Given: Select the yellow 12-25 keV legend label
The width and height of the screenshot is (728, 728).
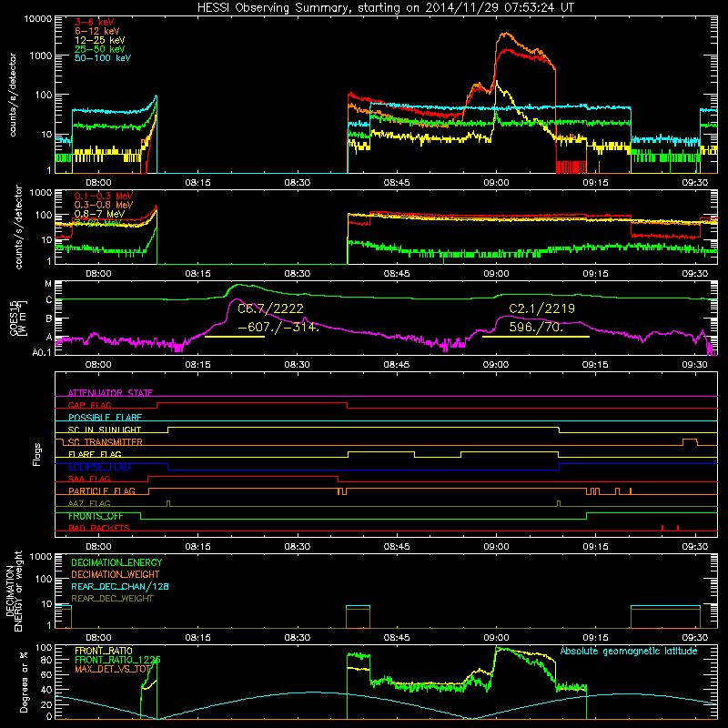Looking at the screenshot, I should pos(100,40).
